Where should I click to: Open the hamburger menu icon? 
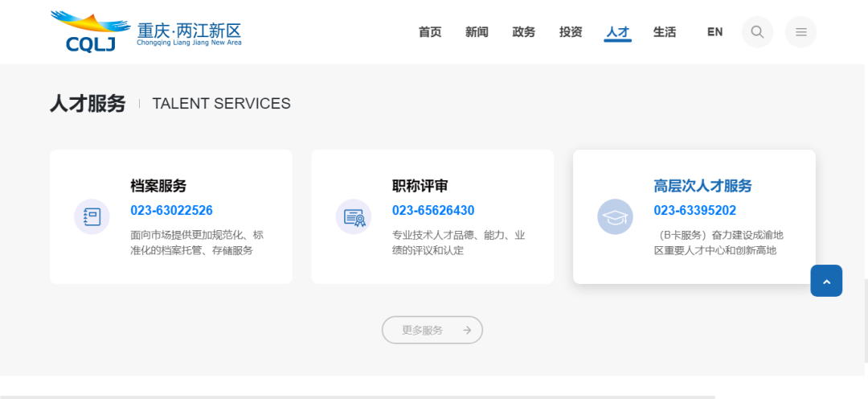801,32
